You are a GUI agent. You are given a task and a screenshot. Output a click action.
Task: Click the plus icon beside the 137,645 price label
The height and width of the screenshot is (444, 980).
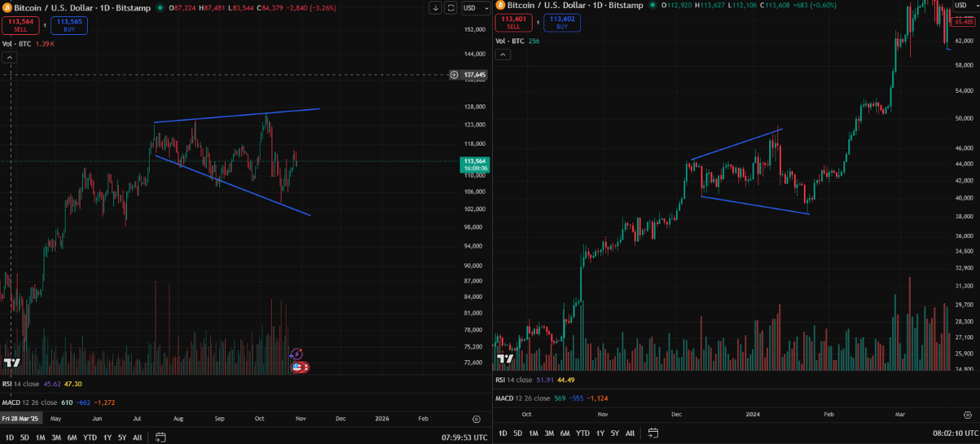(454, 75)
